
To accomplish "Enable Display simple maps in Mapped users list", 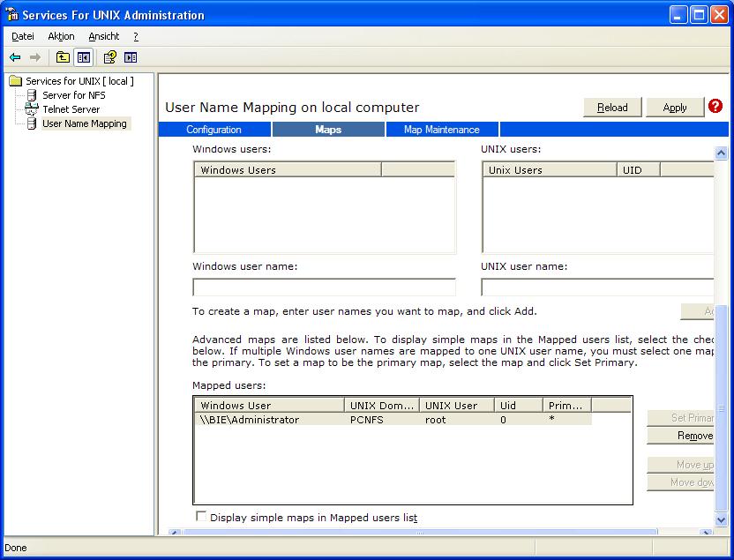I will click(201, 517).
